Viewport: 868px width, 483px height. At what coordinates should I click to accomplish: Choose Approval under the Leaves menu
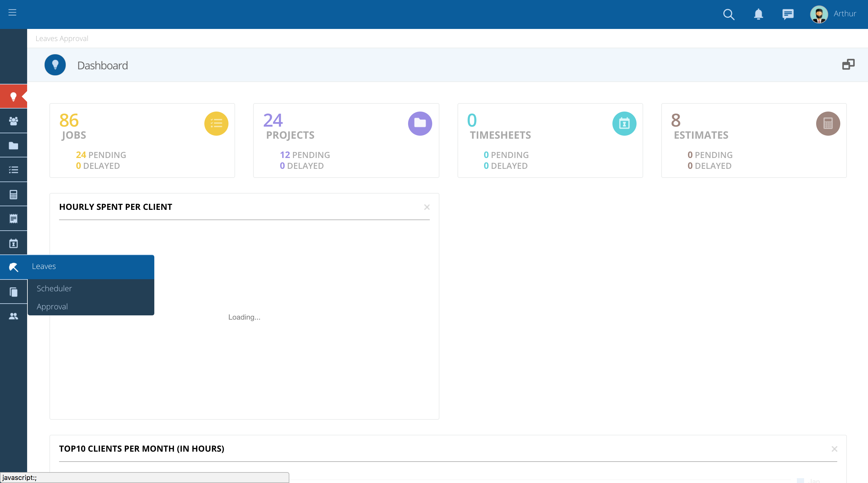52,306
